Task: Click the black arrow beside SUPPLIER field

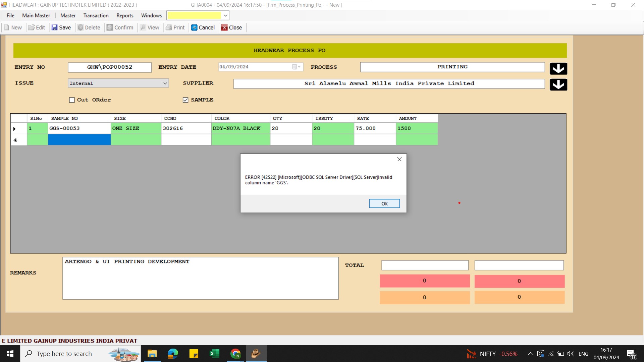Action: [x=558, y=84]
